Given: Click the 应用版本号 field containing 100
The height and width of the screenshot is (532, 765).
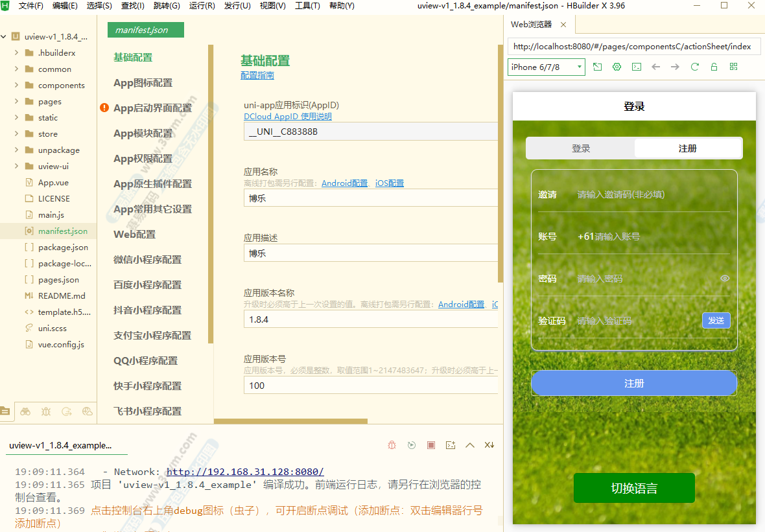Looking at the screenshot, I should pos(370,386).
